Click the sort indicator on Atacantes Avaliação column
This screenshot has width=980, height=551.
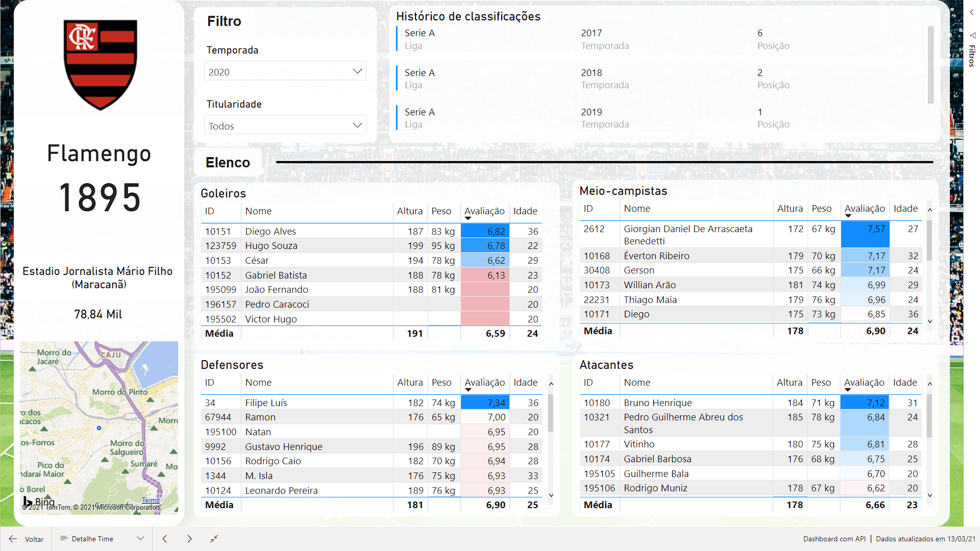click(849, 390)
